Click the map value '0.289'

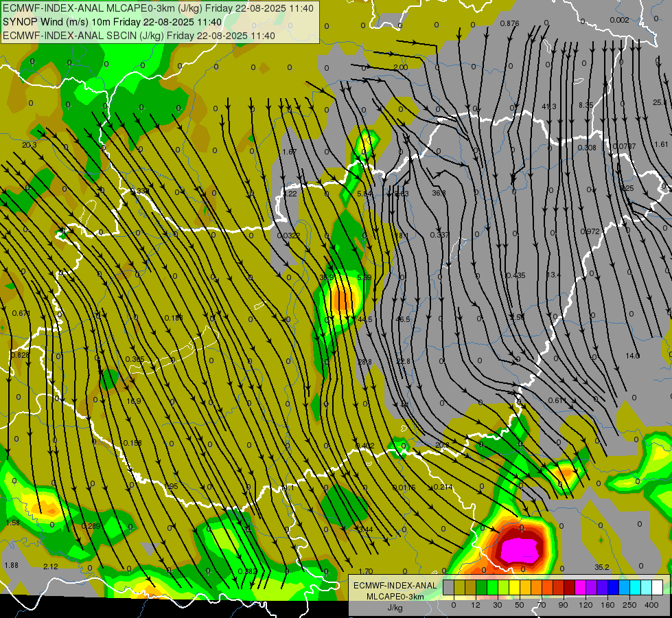point(91,526)
